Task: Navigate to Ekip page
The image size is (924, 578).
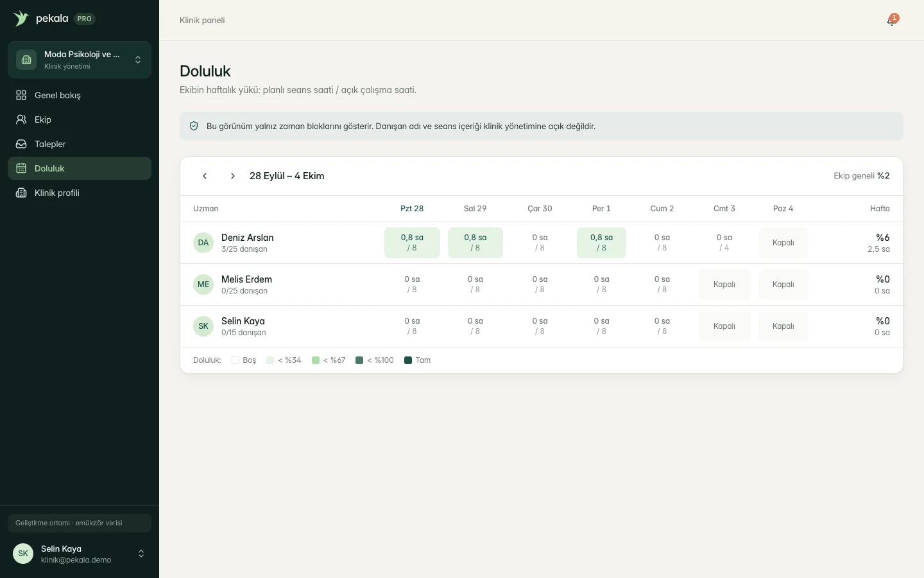Action: tap(80, 119)
